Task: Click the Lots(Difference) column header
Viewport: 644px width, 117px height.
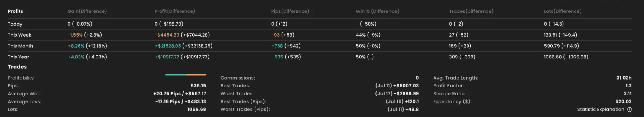Action: pyautogui.click(x=563, y=11)
